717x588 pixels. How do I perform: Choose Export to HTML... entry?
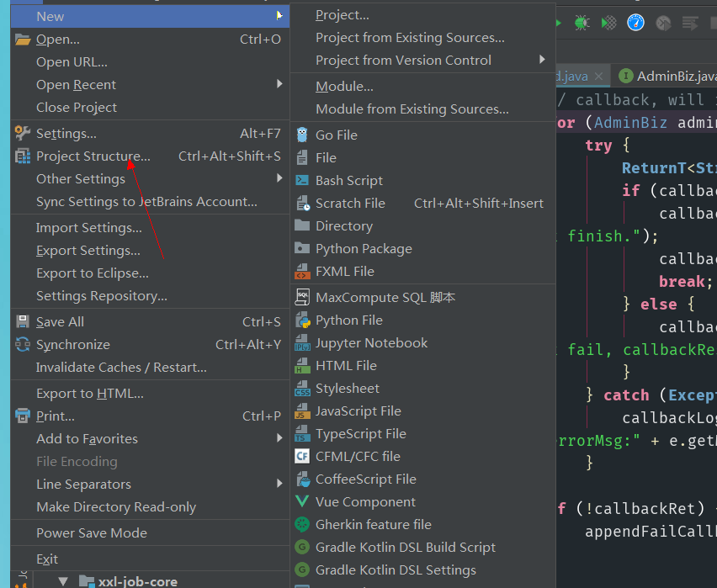(150, 393)
